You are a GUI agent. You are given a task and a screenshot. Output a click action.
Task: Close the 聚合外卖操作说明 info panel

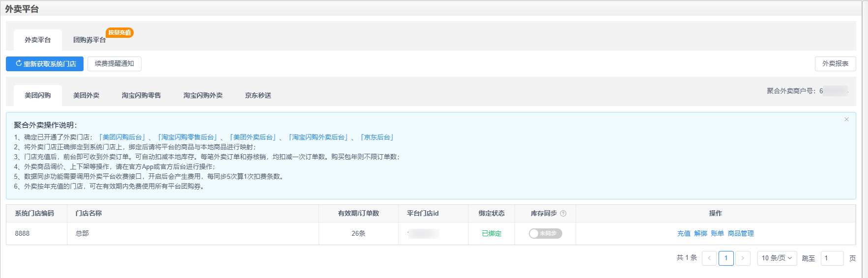click(846, 119)
